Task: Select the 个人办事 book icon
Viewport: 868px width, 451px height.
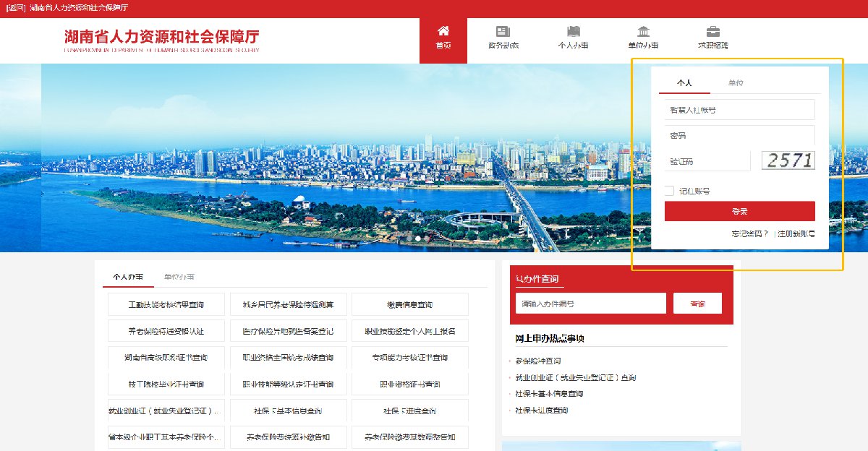Action: 573,31
